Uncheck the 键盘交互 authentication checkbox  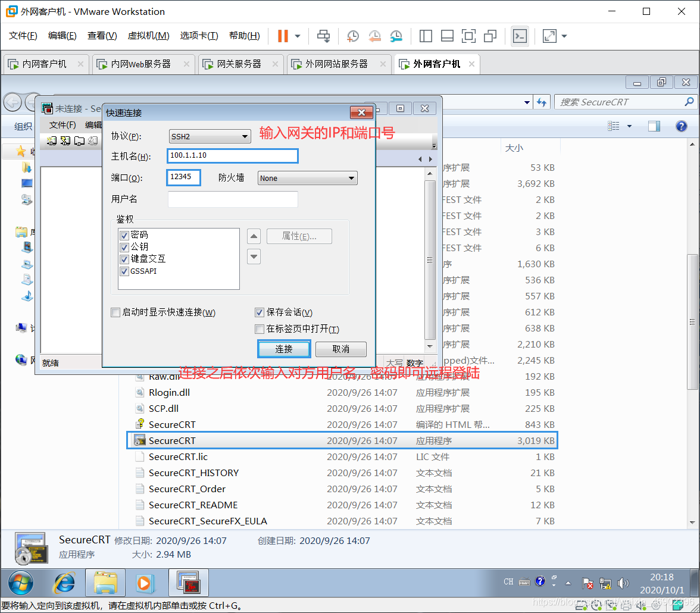(x=124, y=259)
